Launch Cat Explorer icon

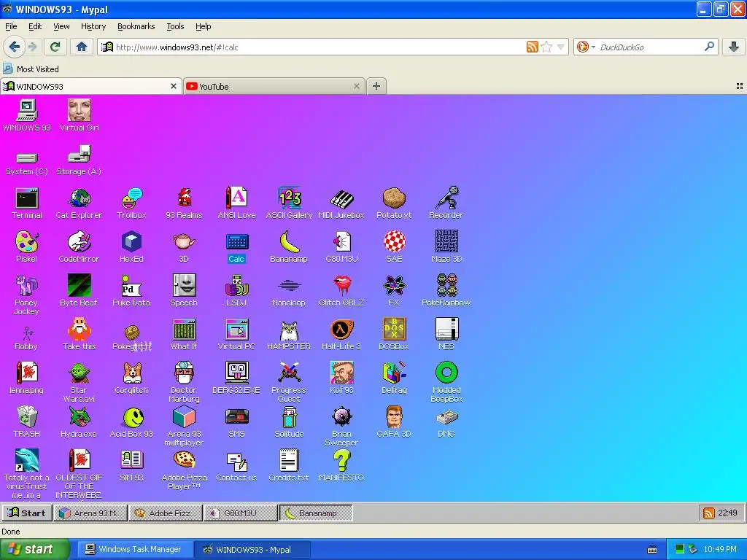coord(79,203)
